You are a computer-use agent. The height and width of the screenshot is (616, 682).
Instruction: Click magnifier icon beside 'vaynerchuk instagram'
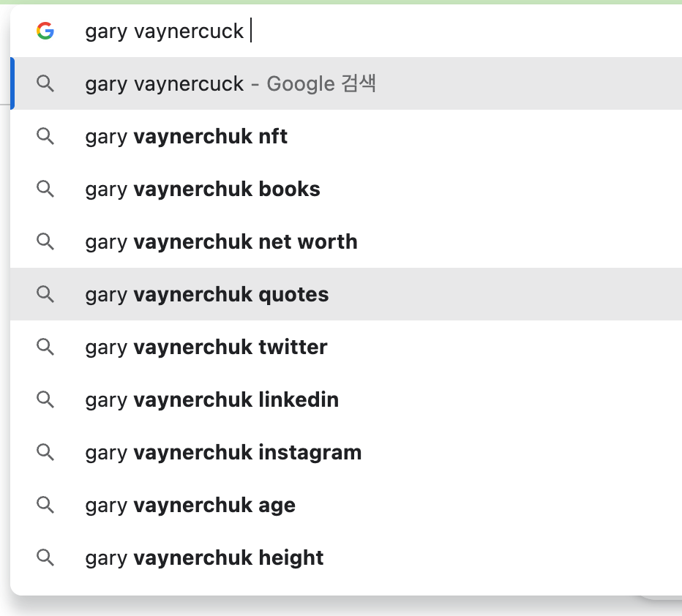[45, 452]
